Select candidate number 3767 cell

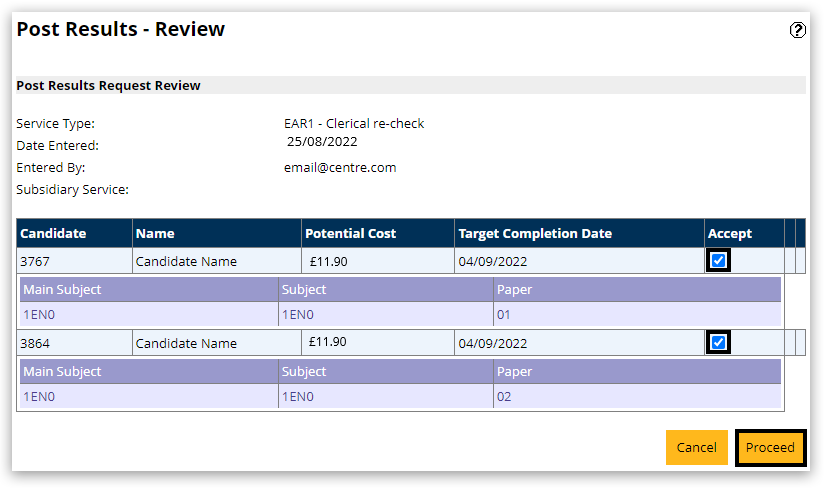coord(35,261)
